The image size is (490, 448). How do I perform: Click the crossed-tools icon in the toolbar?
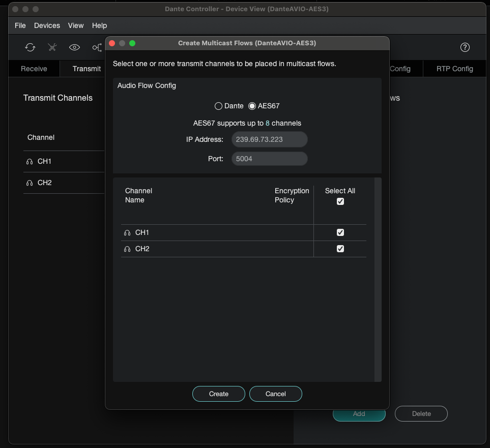tap(52, 47)
